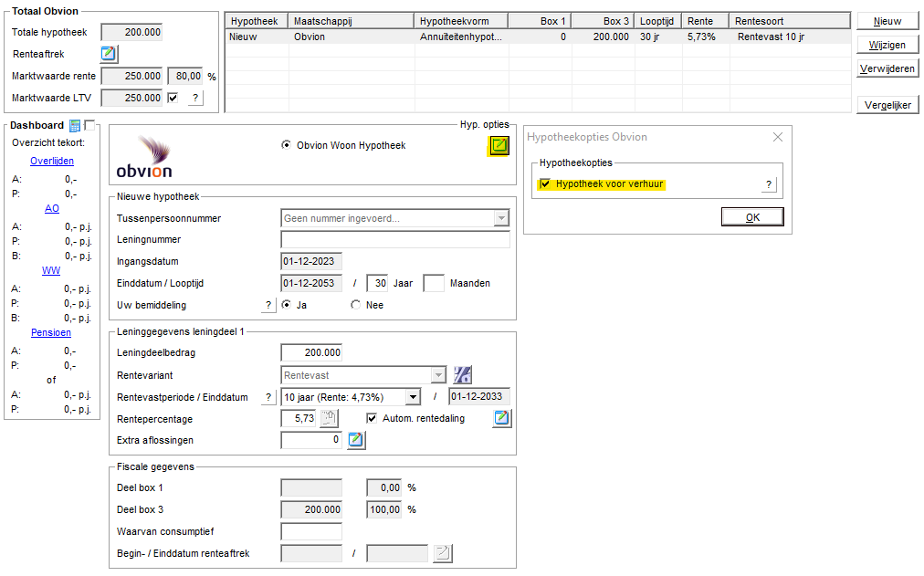
Task: Click the Leningdeelbedrag field
Action: click(311, 352)
